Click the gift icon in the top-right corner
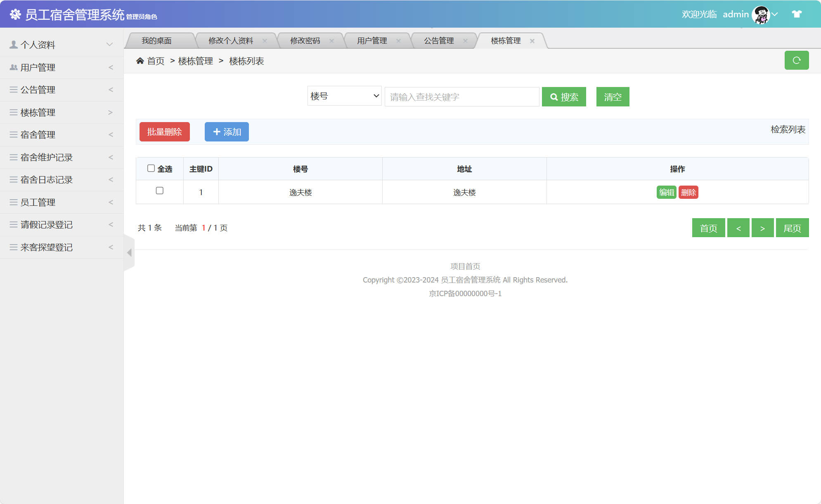Image resolution: width=821 pixels, height=504 pixels. (796, 14)
